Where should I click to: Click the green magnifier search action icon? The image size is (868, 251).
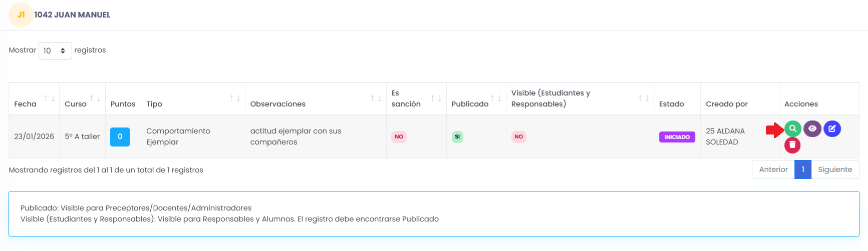point(792,128)
